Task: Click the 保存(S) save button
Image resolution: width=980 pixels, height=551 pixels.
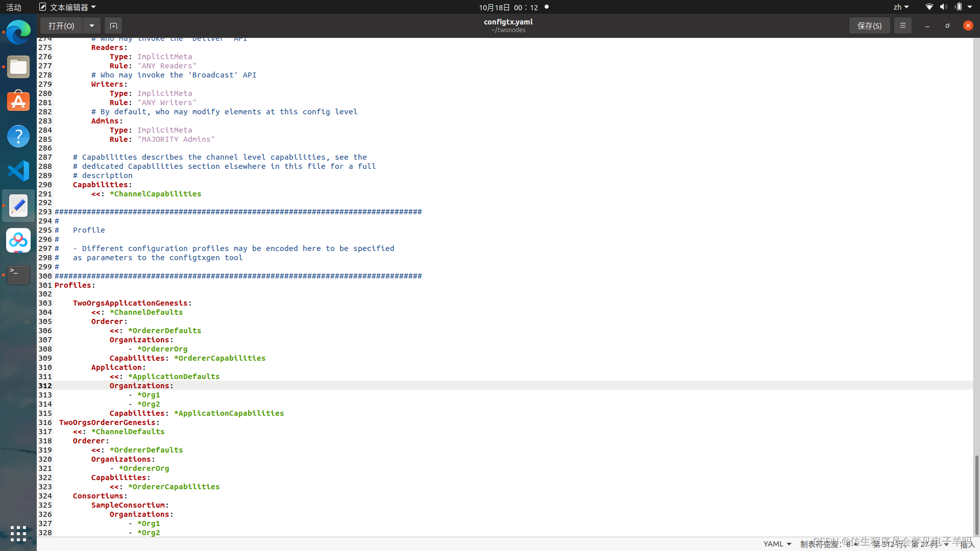Action: pyautogui.click(x=869, y=26)
